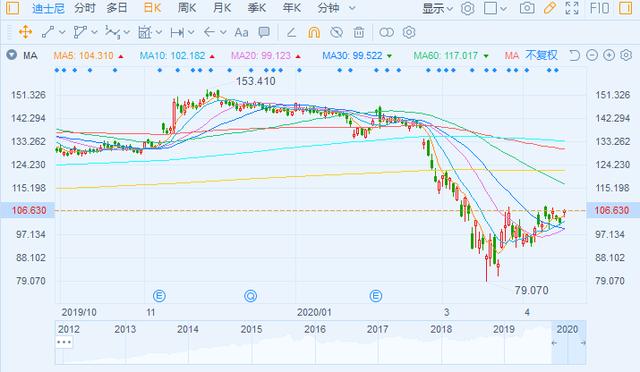Viewport: 640px width, 372px height.
Task: Select the eraser pencil tool
Action: (x=291, y=32)
